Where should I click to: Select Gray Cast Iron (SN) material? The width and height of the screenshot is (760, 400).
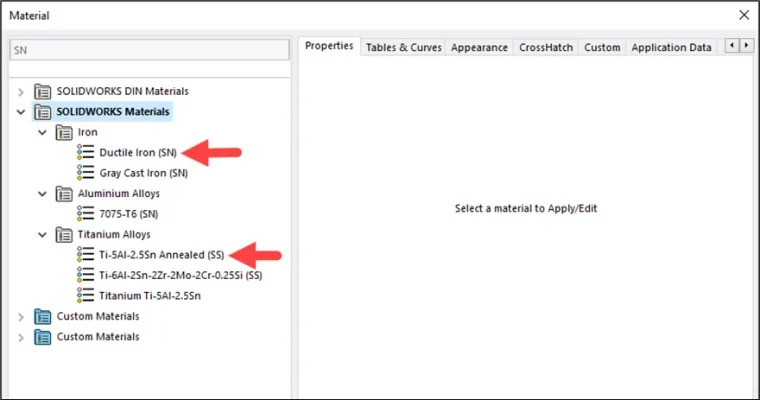(x=143, y=173)
